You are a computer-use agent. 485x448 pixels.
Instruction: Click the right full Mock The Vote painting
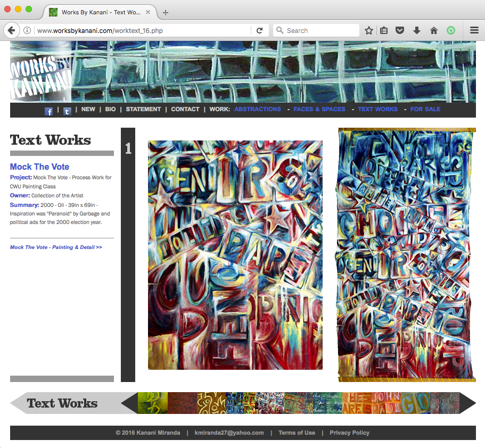pos(406,255)
